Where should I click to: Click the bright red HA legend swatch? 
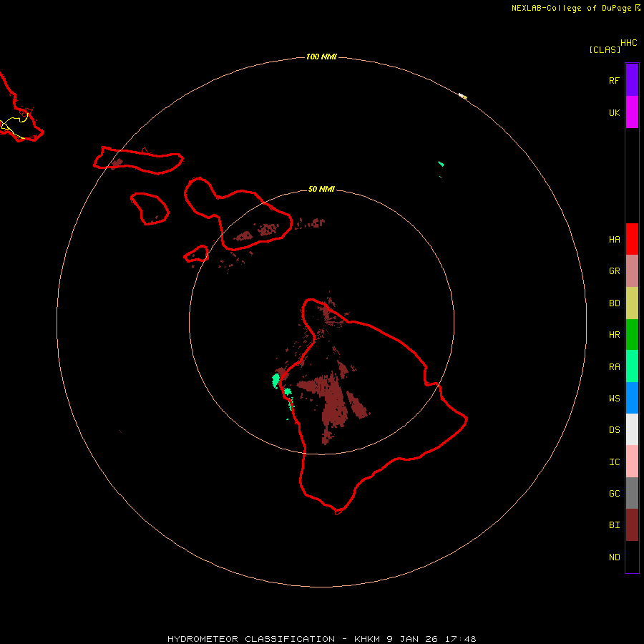tap(632, 239)
